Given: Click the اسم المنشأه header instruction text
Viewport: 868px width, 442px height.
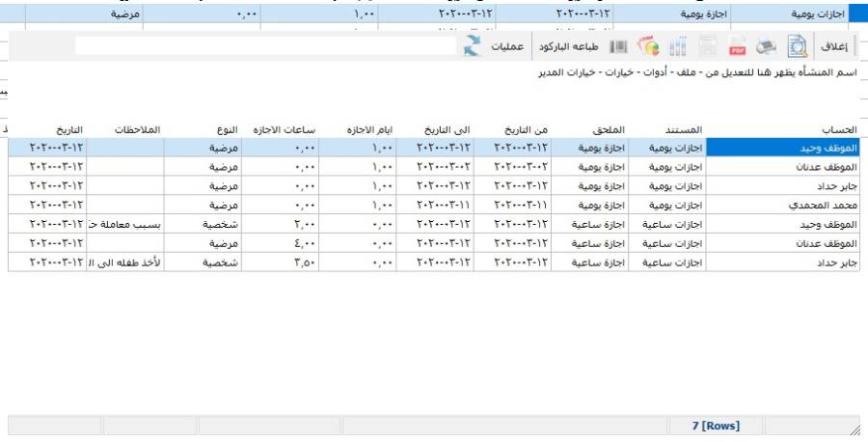Looking at the screenshot, I should point(697,72).
